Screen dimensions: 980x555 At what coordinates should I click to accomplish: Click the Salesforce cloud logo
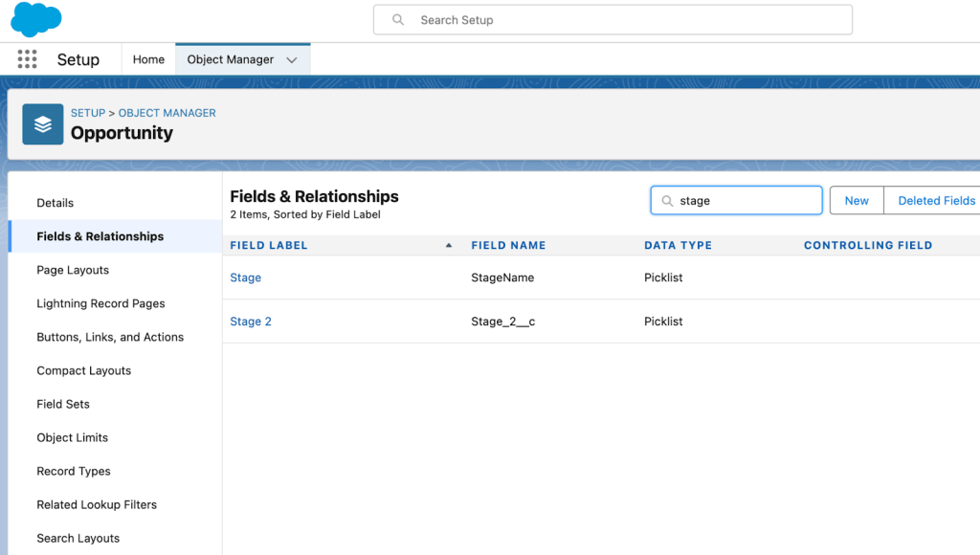(x=35, y=19)
